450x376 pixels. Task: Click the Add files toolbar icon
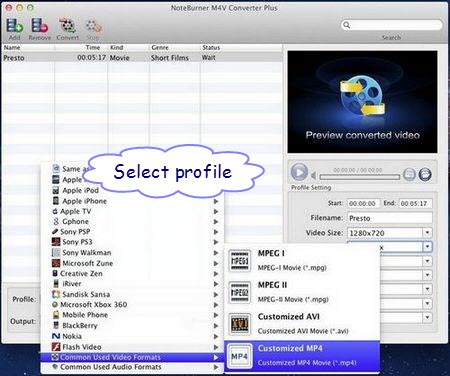click(x=15, y=26)
